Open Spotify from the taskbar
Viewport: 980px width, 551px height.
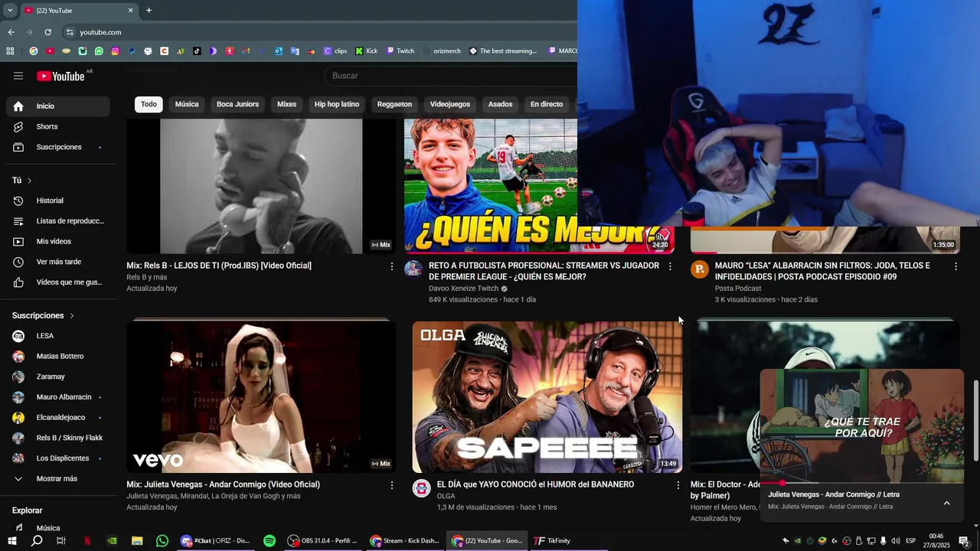269,541
